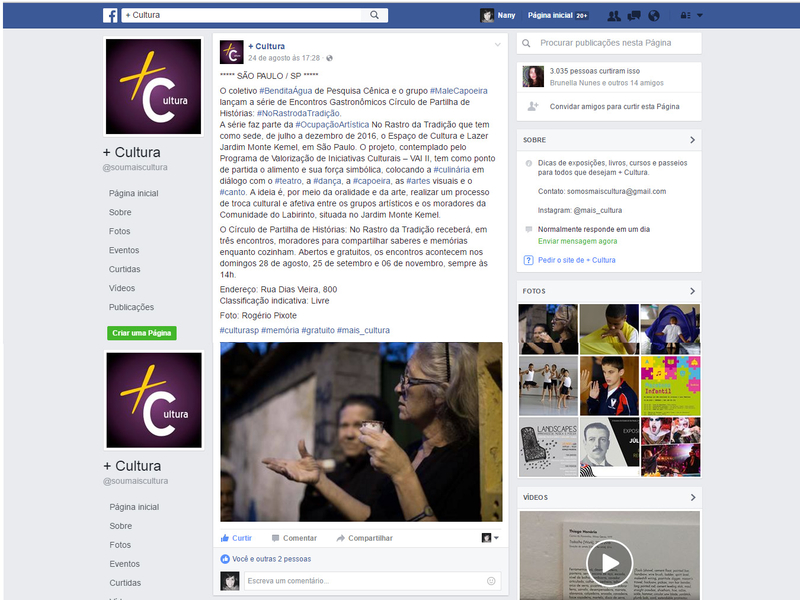Image resolution: width=800 pixels, height=600 pixels.
Task: Click the Facebook logo in the top bar
Action: pyautogui.click(x=110, y=15)
